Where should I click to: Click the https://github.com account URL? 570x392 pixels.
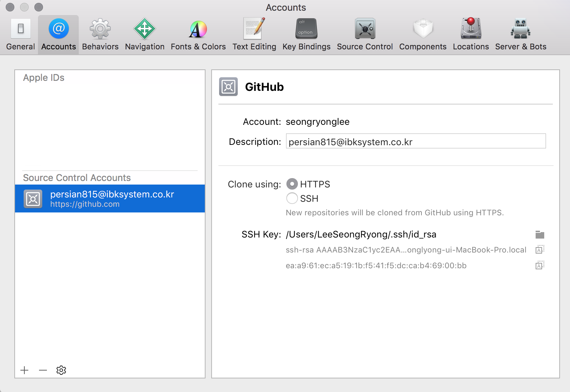point(85,204)
